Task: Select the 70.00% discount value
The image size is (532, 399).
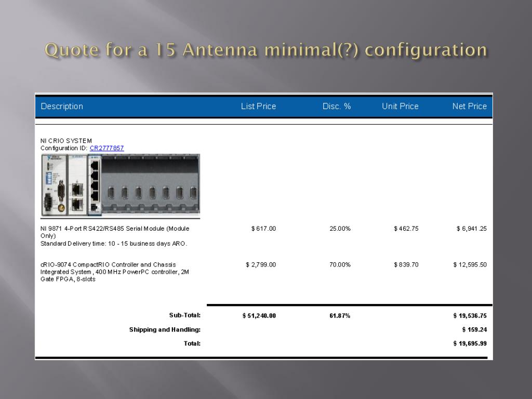Action: pyautogui.click(x=340, y=264)
